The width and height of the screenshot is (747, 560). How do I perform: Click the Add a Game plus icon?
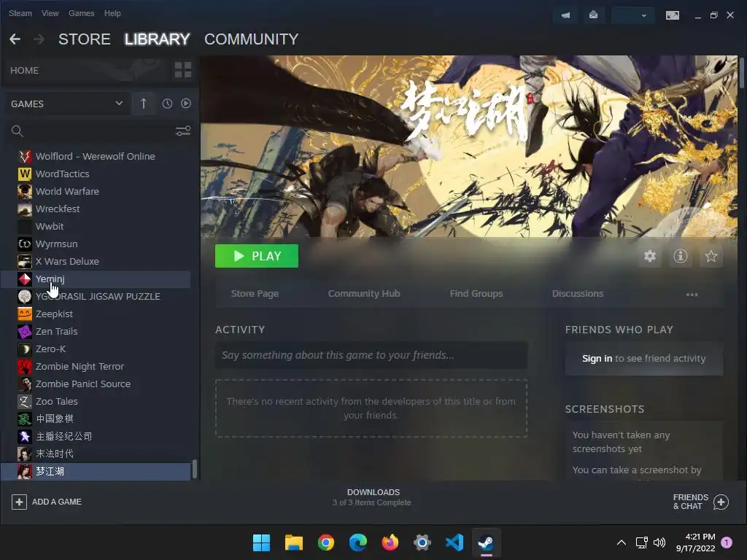coord(19,502)
